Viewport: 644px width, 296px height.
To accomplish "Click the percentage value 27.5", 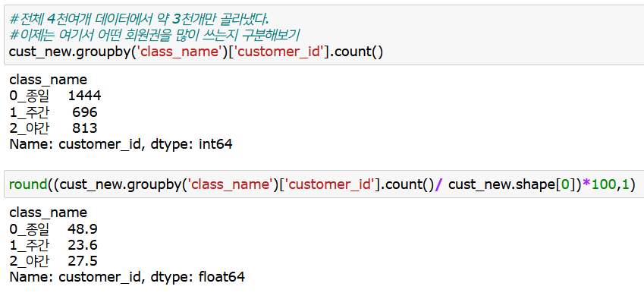I will point(83,261).
